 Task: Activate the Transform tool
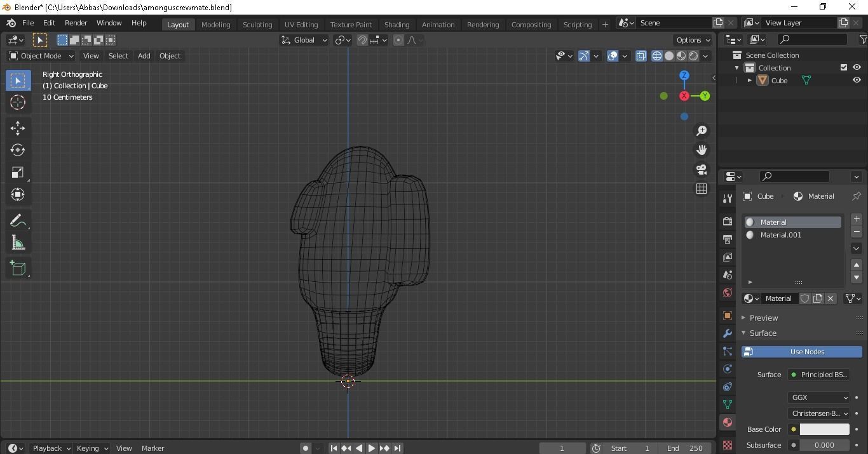click(x=18, y=194)
